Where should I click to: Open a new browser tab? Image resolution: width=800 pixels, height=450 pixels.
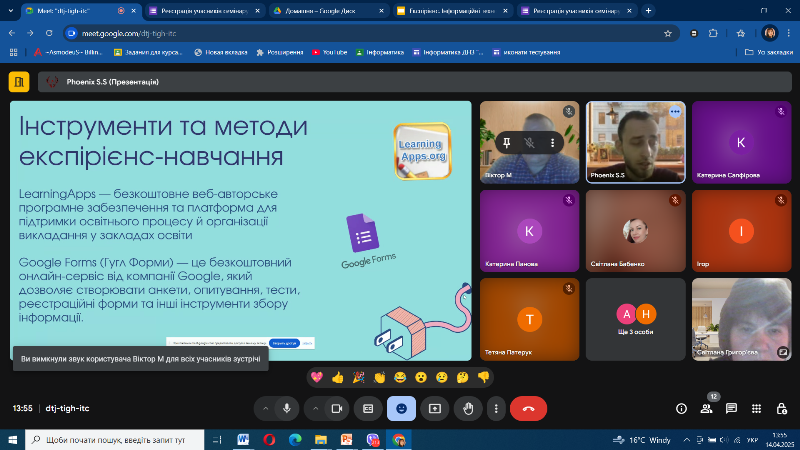coord(648,11)
